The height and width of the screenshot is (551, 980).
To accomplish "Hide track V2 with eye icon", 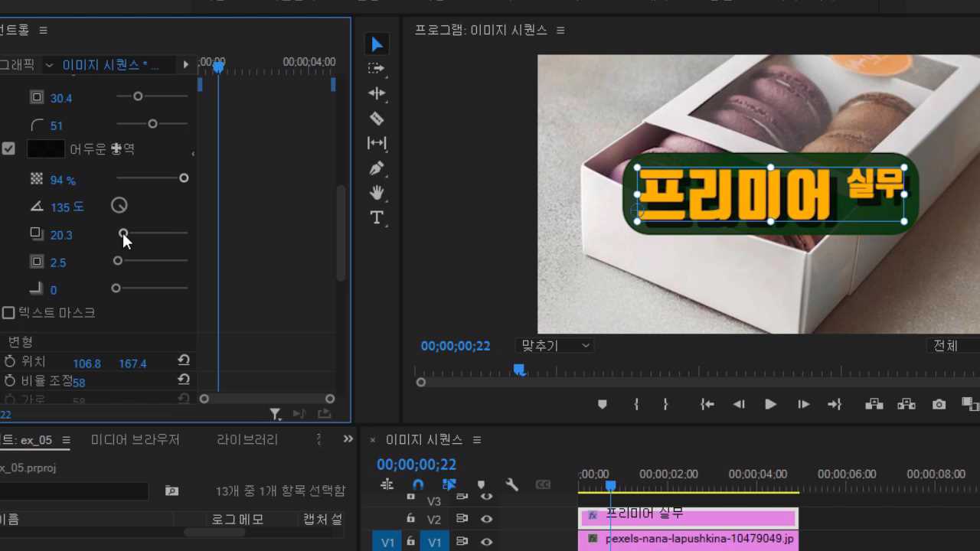I will pos(486,519).
